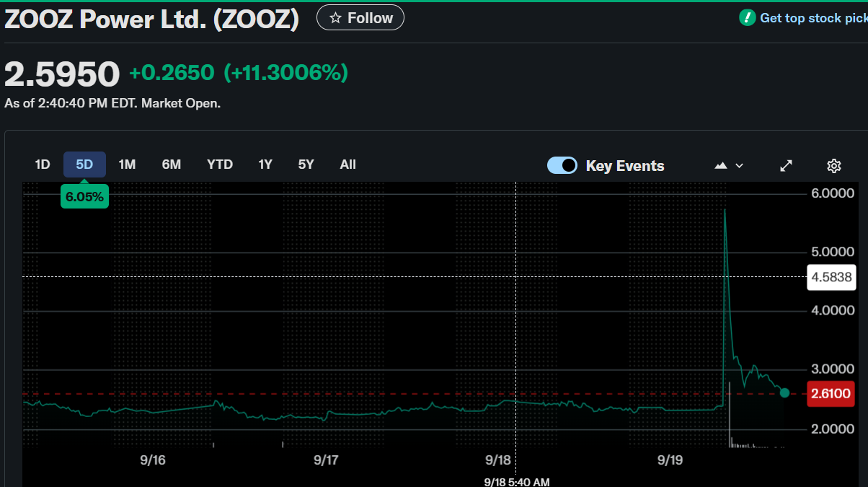Show the 5Y chart range
The width and height of the screenshot is (868, 487).
[306, 164]
